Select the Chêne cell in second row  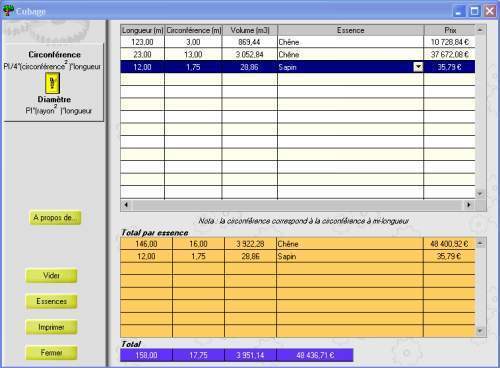350,54
